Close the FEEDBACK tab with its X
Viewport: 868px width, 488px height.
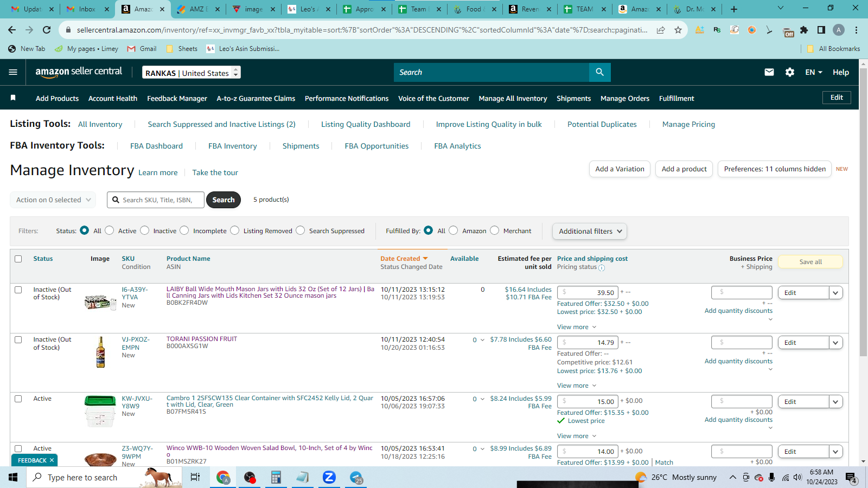pos(52,460)
